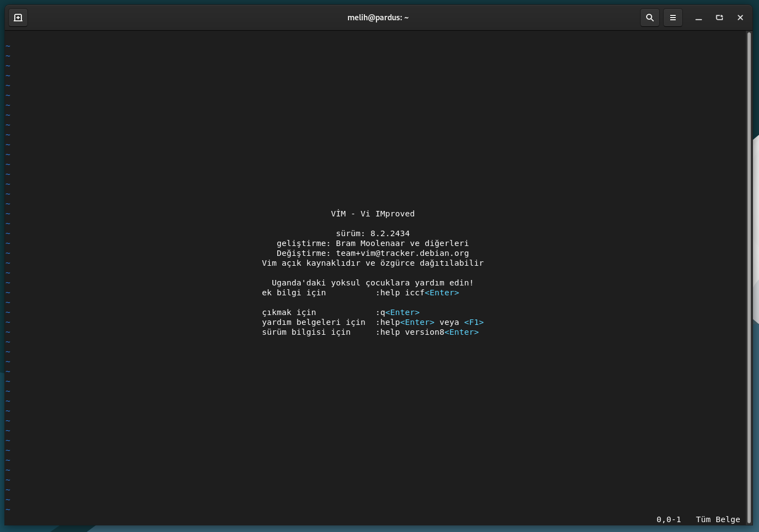Click the 'geliştirme: Bram Moolenaar' line

coord(373,243)
